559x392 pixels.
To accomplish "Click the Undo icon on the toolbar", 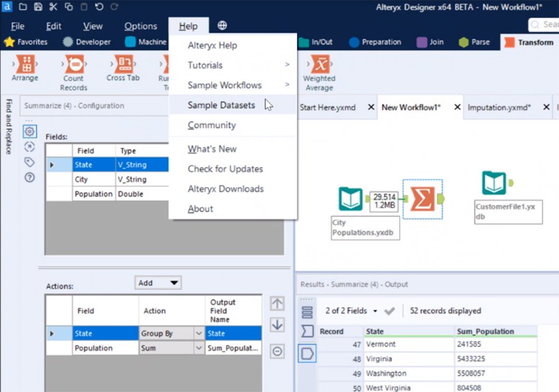I will coord(101,7).
